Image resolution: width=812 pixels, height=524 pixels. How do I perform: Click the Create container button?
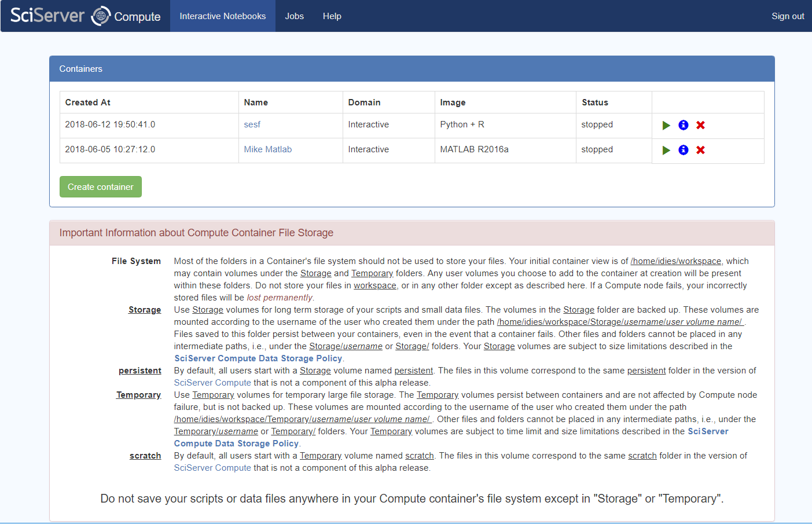click(101, 187)
